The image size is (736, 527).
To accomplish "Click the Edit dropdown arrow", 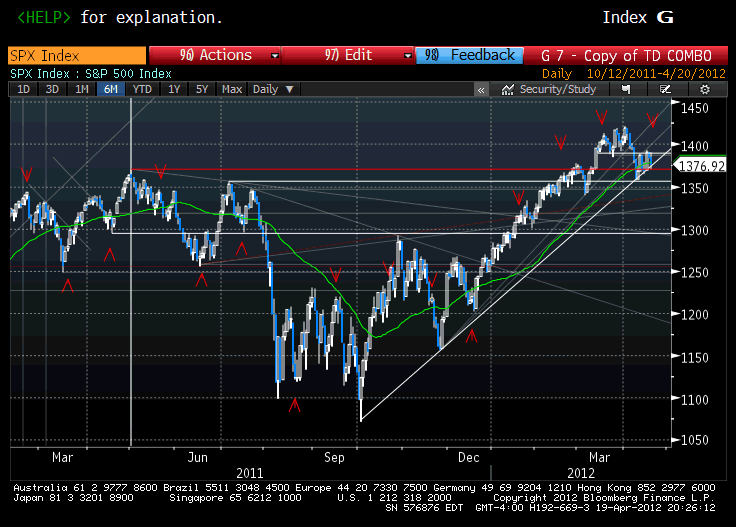I will 407,56.
